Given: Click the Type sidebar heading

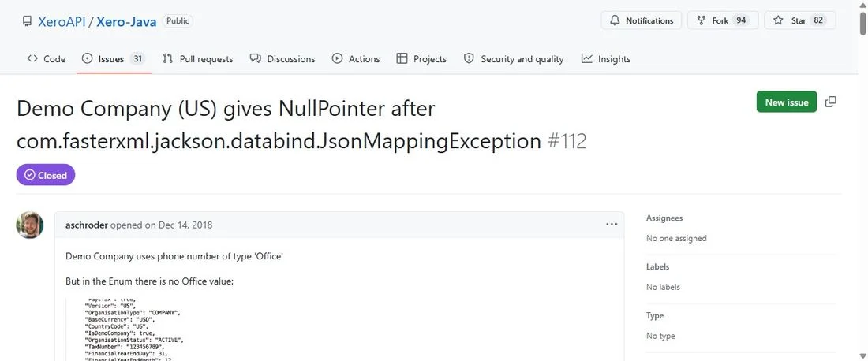Looking at the screenshot, I should tap(655, 315).
